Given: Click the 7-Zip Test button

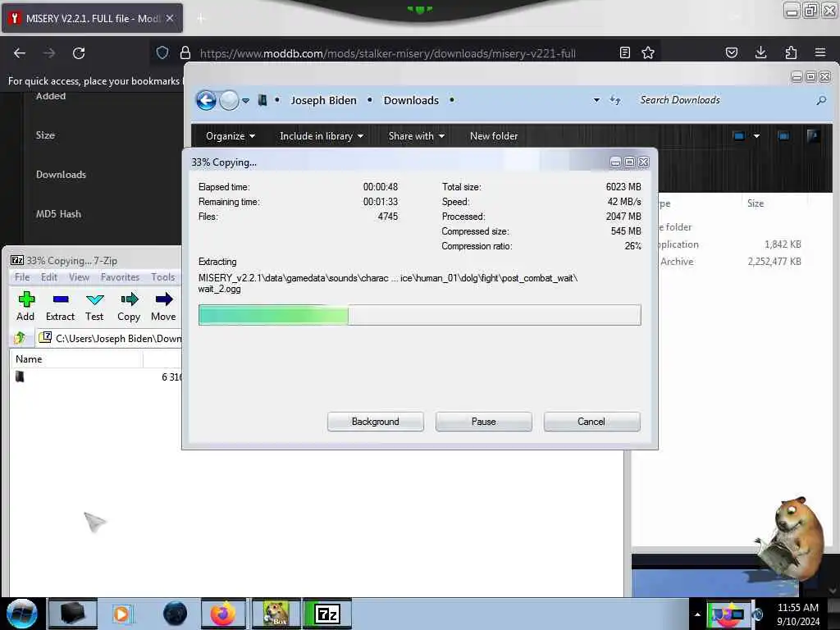Looking at the screenshot, I should [94, 307].
